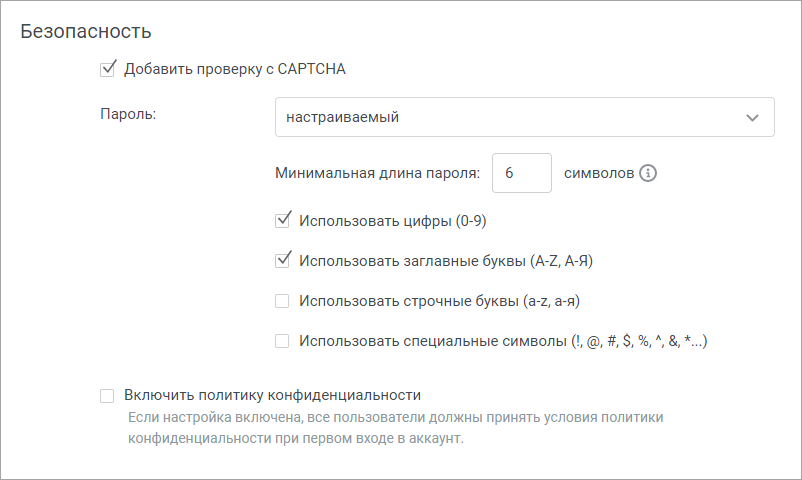
Task: Click the Пароль: field label
Action: click(128, 114)
